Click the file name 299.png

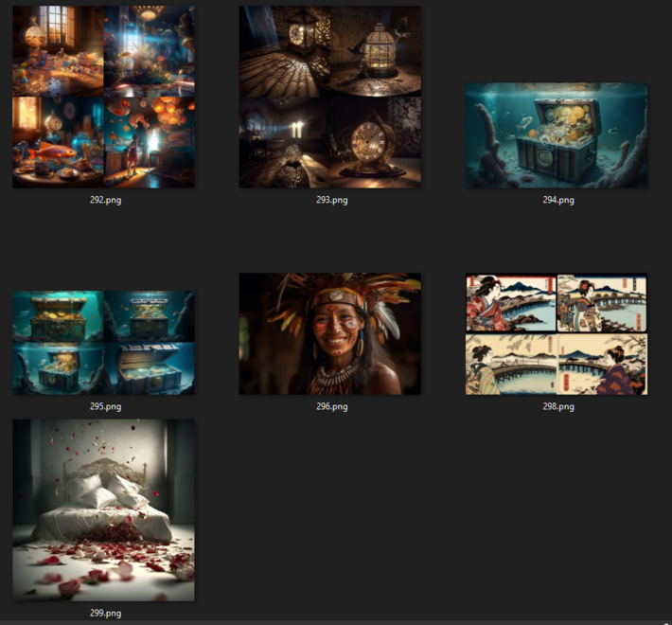[105, 614]
